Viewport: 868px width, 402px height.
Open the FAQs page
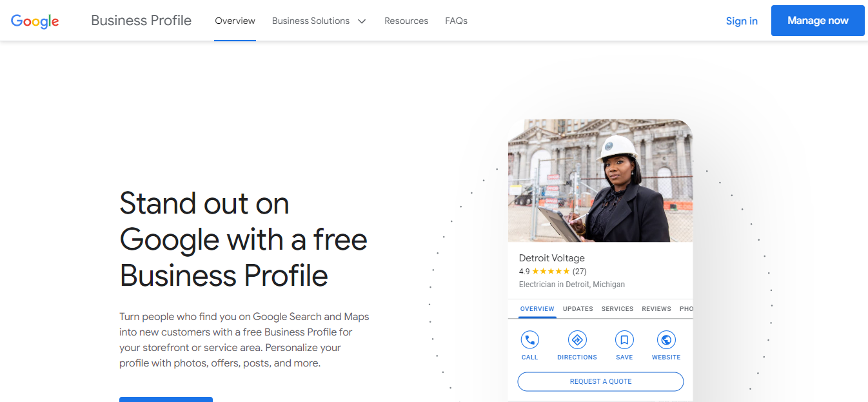point(456,21)
